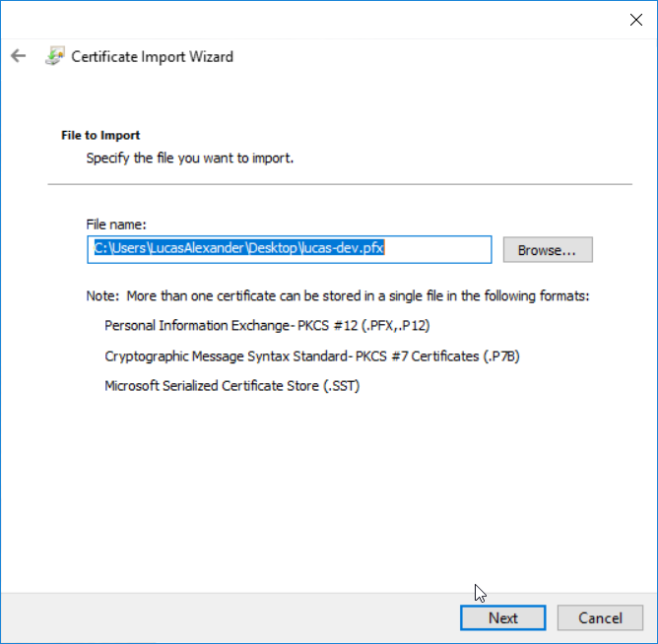Click the Certificate Import Wizard icon
The height and width of the screenshot is (644, 658).
[55, 56]
